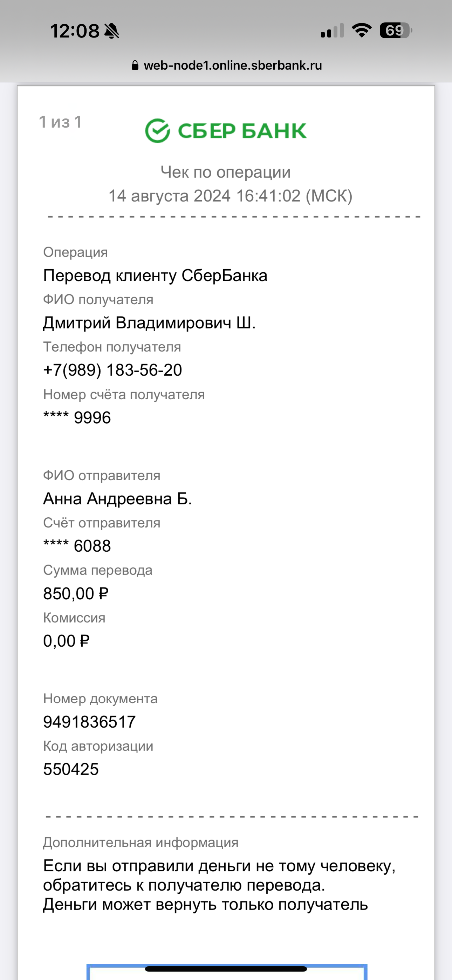Image resolution: width=452 pixels, height=980 pixels.
Task: Tap sender name Анна Андреевна Б.
Action: point(117,498)
